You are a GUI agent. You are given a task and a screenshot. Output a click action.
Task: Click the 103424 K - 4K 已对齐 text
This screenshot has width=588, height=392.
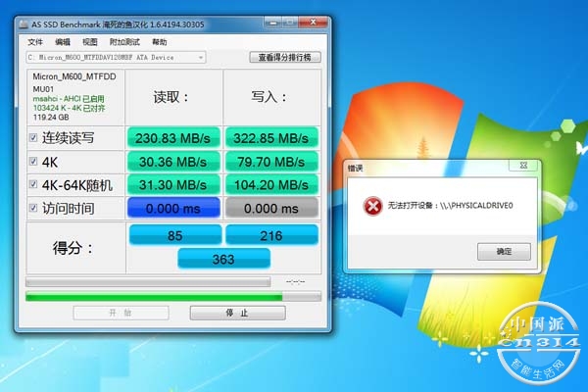click(69, 108)
